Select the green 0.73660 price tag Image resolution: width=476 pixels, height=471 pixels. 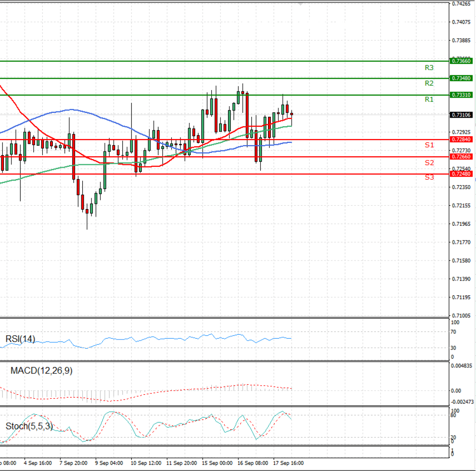(x=461, y=61)
